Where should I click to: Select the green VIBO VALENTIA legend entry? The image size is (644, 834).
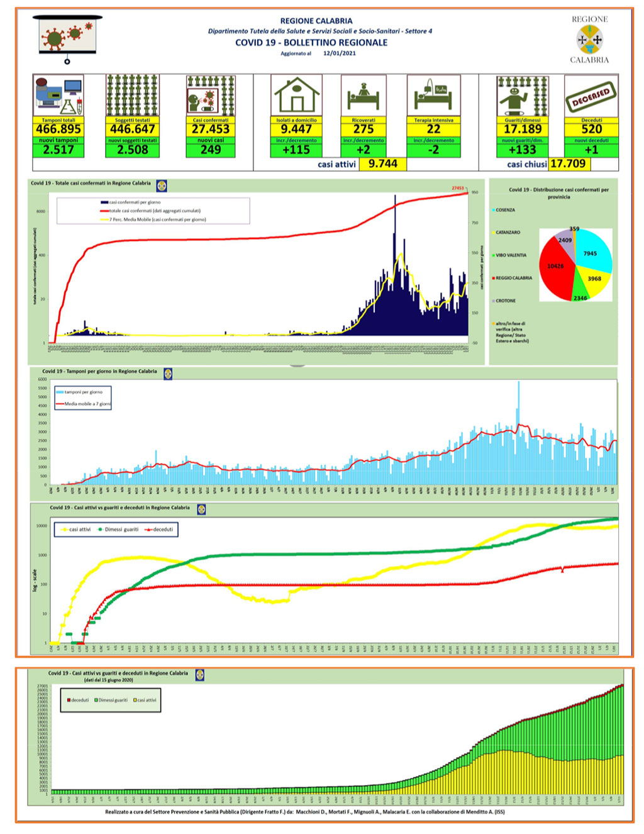pyautogui.click(x=509, y=255)
